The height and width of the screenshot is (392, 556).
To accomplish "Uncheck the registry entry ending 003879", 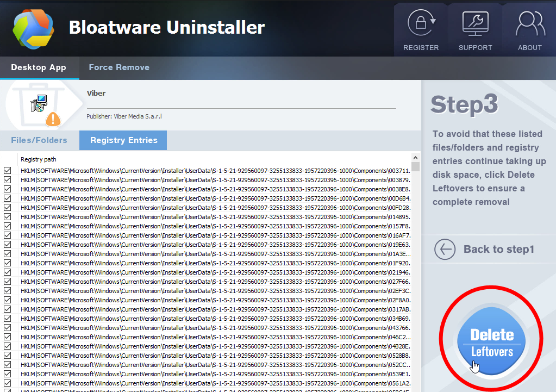I will 7,180.
